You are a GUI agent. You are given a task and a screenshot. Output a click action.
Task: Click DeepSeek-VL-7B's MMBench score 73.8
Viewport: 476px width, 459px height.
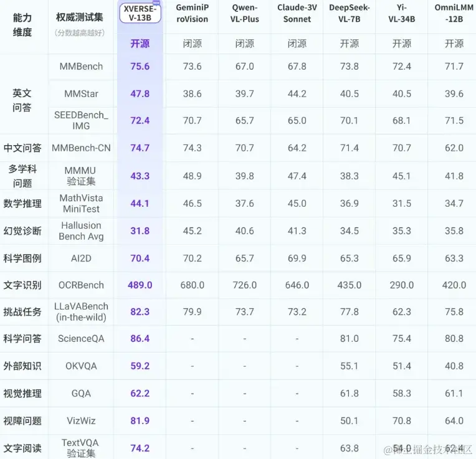(x=350, y=67)
